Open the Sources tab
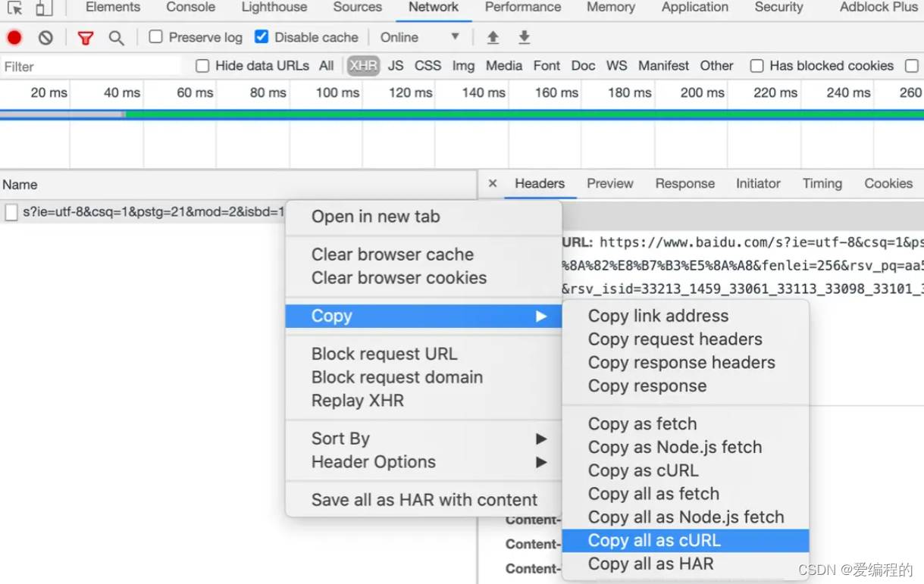The image size is (924, 584). (x=358, y=8)
